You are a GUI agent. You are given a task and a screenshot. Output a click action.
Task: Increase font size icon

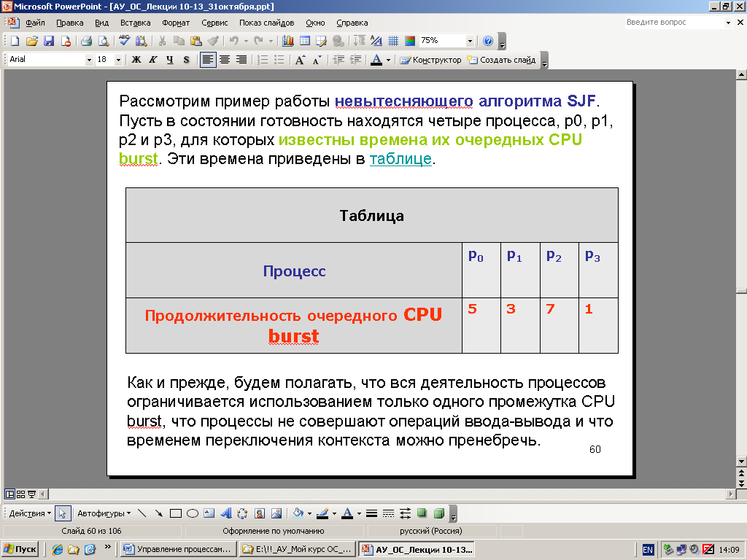[300, 60]
